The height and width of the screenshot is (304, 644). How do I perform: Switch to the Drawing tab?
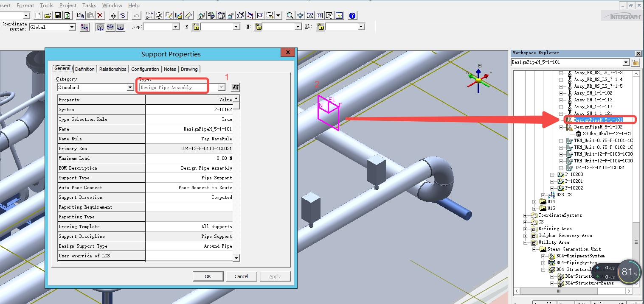coord(189,69)
